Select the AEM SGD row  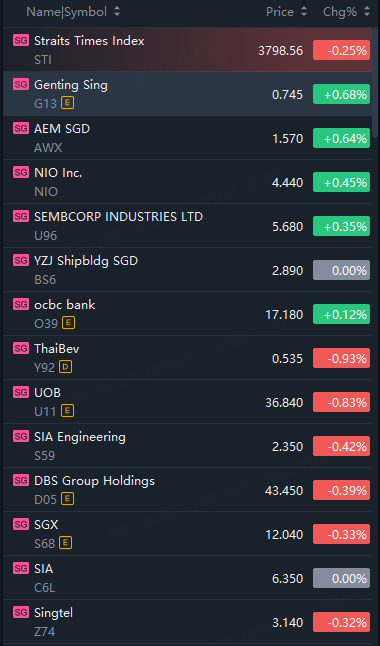pos(188,138)
